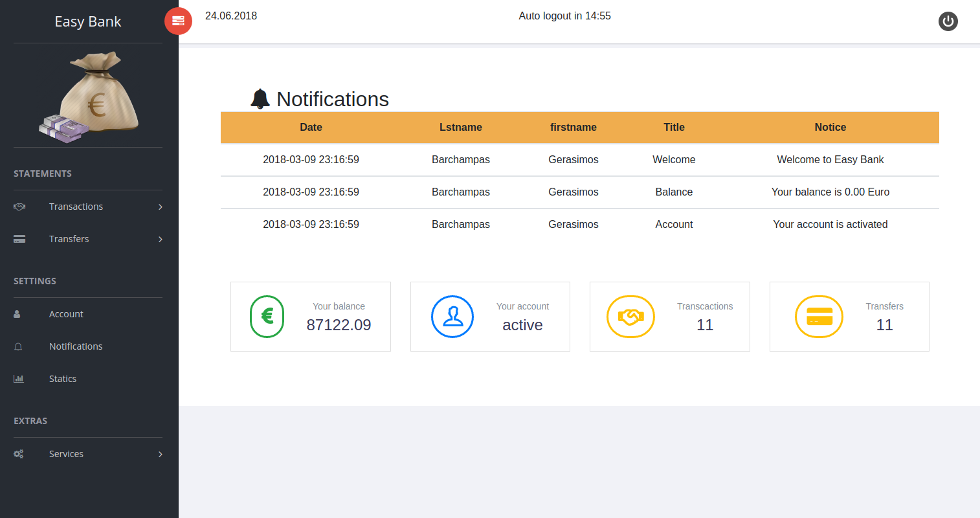The width and height of the screenshot is (980, 518).
Task: Click the Notifications page heading
Action: (333, 99)
